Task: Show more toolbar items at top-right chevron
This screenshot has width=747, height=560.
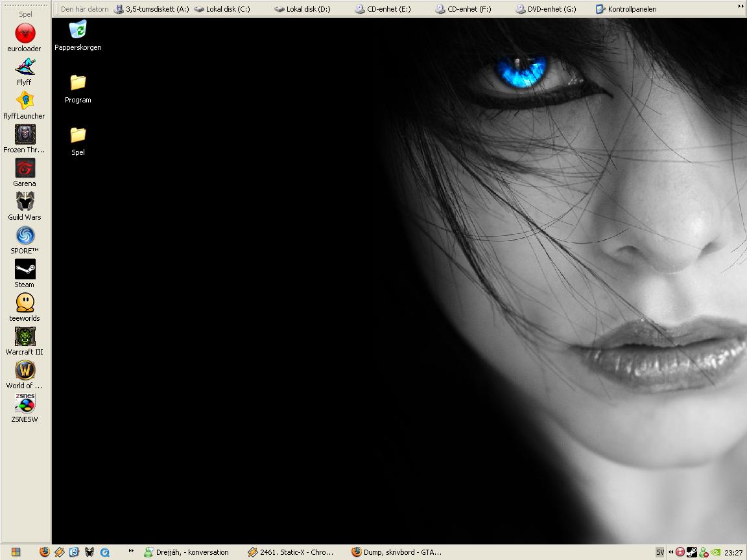Action: pos(741,7)
